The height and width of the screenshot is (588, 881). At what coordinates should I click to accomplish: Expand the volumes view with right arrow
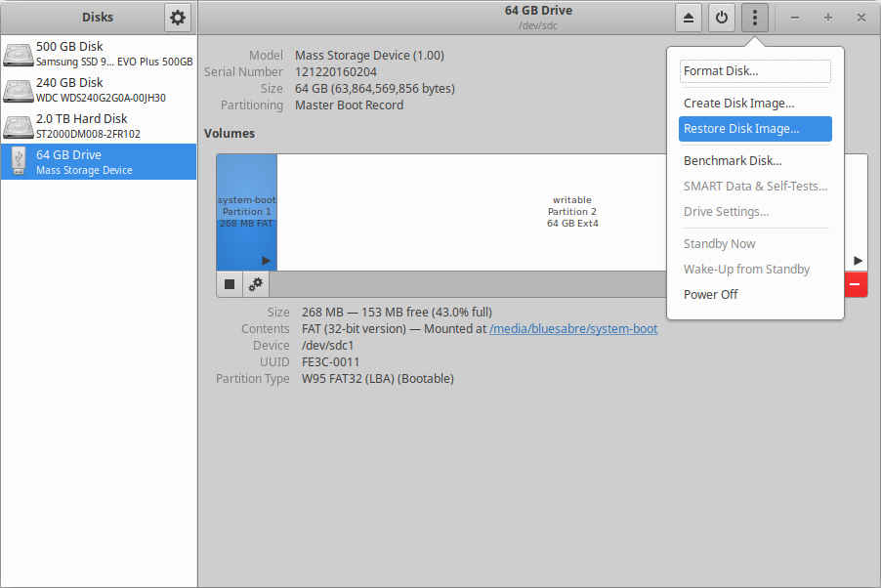(857, 260)
